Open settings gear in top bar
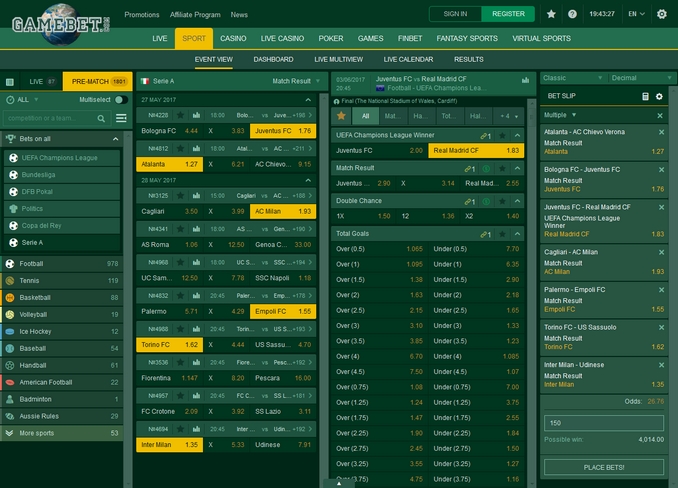The height and width of the screenshot is (488, 678). 662,14
